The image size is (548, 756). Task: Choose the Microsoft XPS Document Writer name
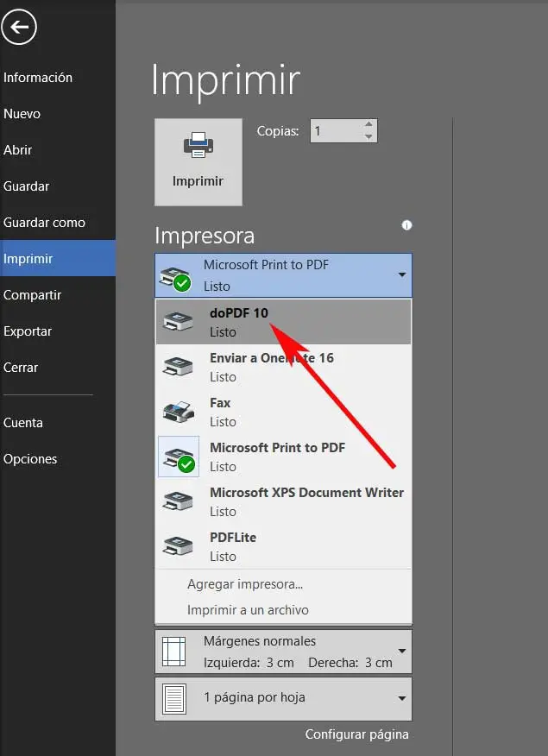[307, 492]
